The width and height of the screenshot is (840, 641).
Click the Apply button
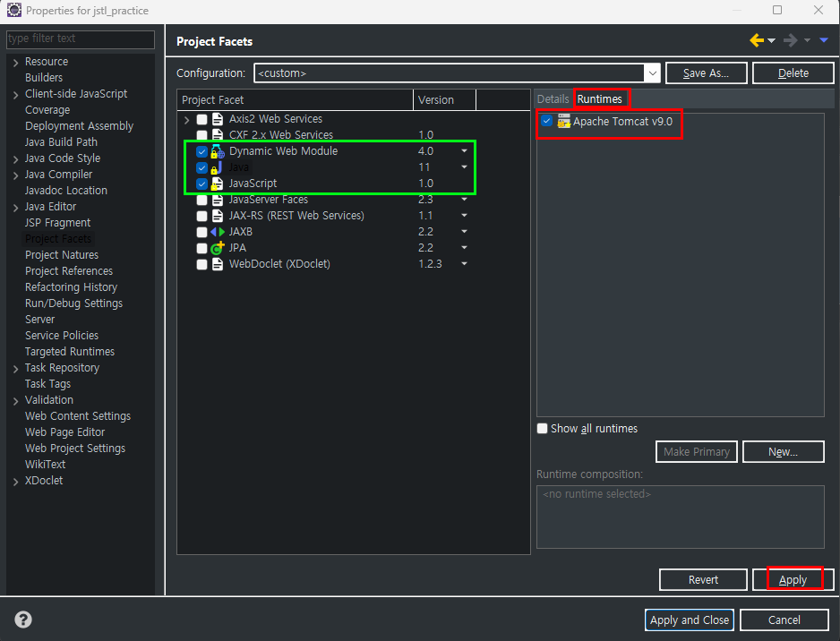coord(793,580)
